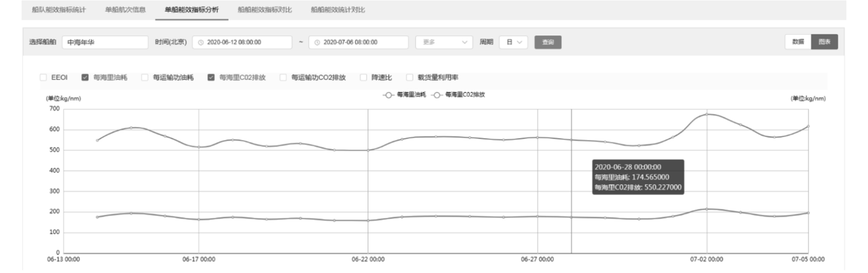Click the CO2 peak data point near 07-02
This screenshot has height=273, width=868.
[707, 114]
